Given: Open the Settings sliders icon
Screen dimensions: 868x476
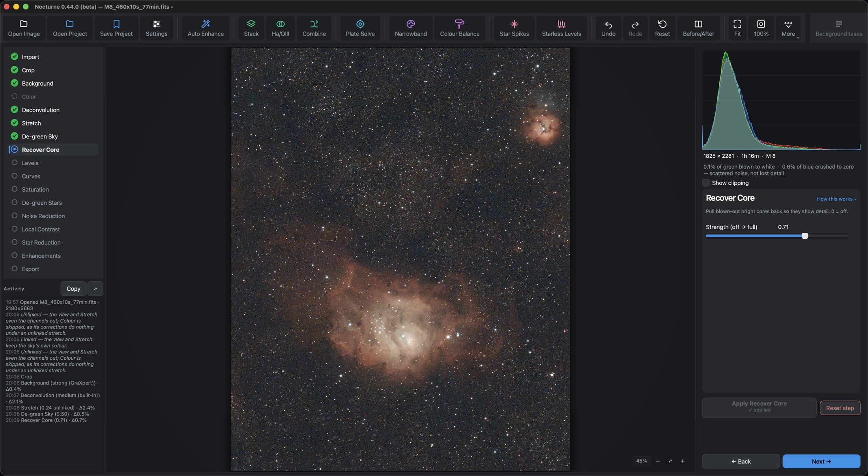Looking at the screenshot, I should (156, 28).
